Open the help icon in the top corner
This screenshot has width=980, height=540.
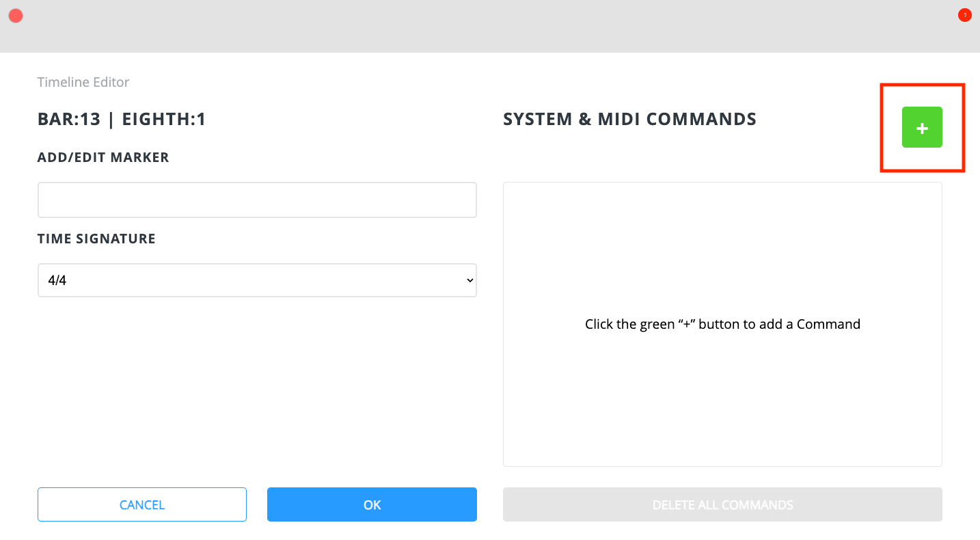tap(964, 14)
